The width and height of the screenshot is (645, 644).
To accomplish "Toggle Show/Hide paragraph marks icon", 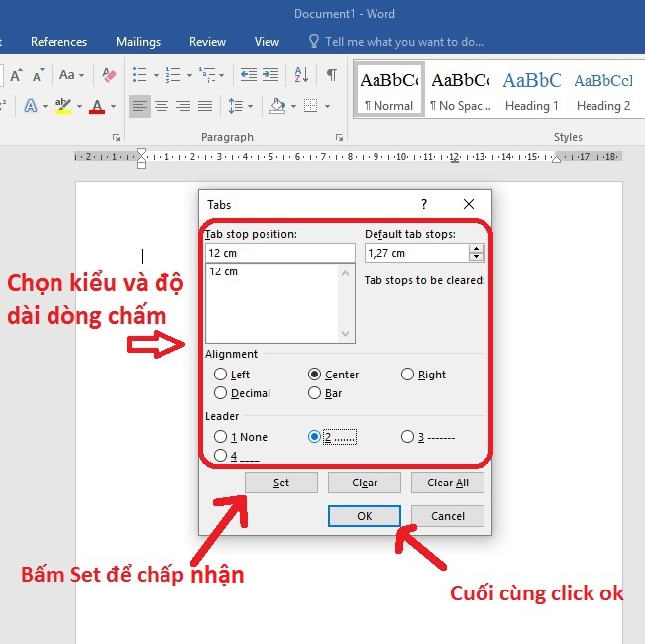I will point(332,75).
